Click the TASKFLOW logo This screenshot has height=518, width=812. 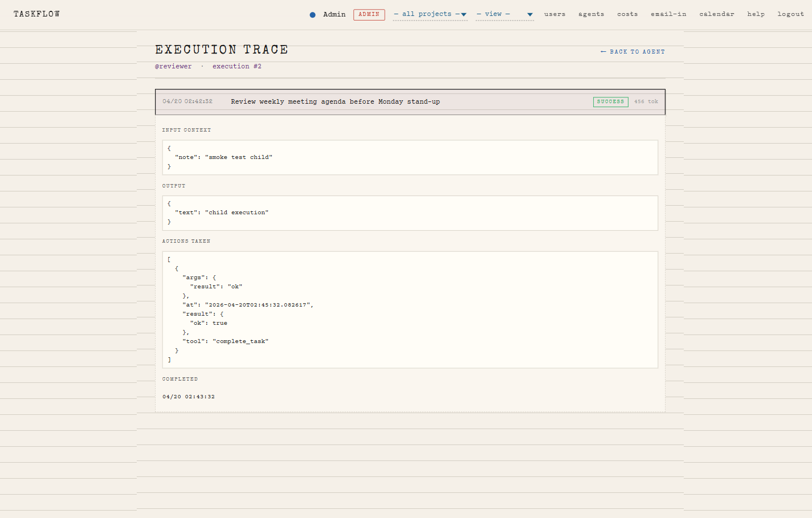tap(36, 14)
